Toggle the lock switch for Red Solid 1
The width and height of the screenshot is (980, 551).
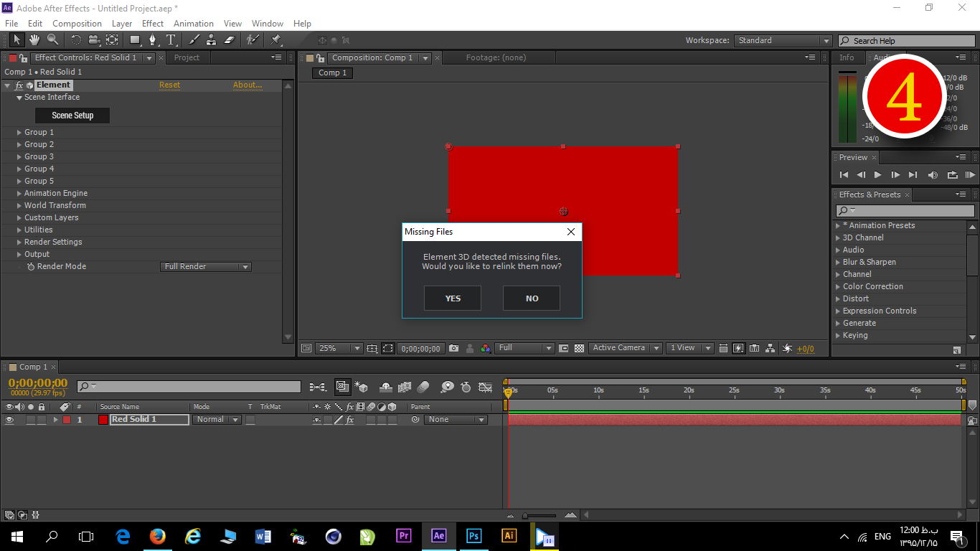click(x=42, y=420)
